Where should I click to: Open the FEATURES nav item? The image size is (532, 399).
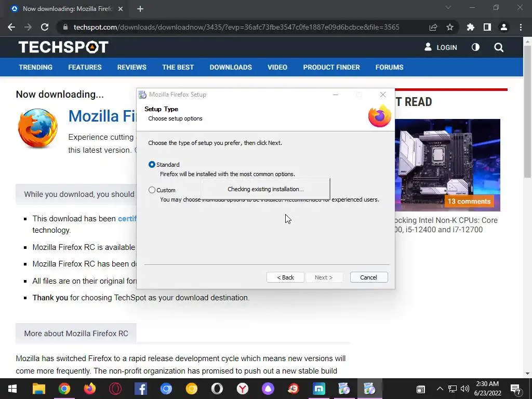tap(85, 67)
